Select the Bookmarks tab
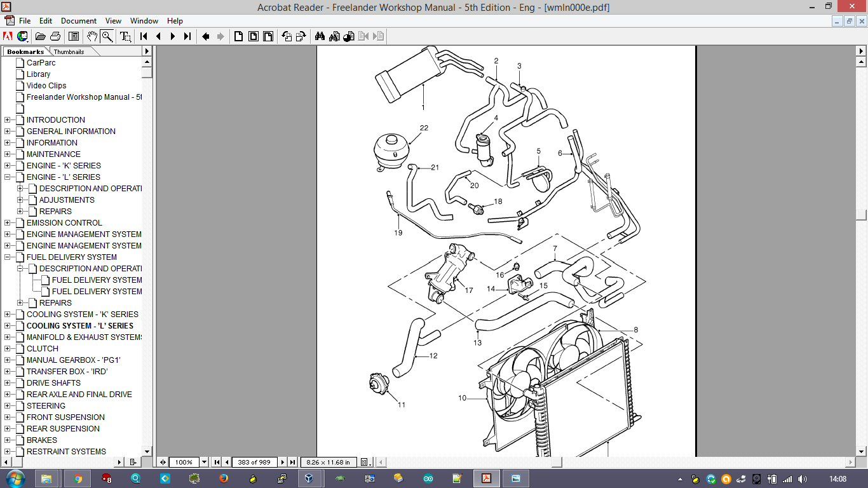 click(x=25, y=51)
